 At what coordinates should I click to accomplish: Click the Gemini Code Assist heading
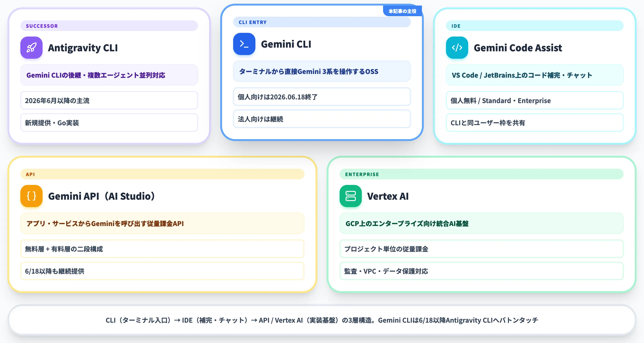tap(518, 48)
